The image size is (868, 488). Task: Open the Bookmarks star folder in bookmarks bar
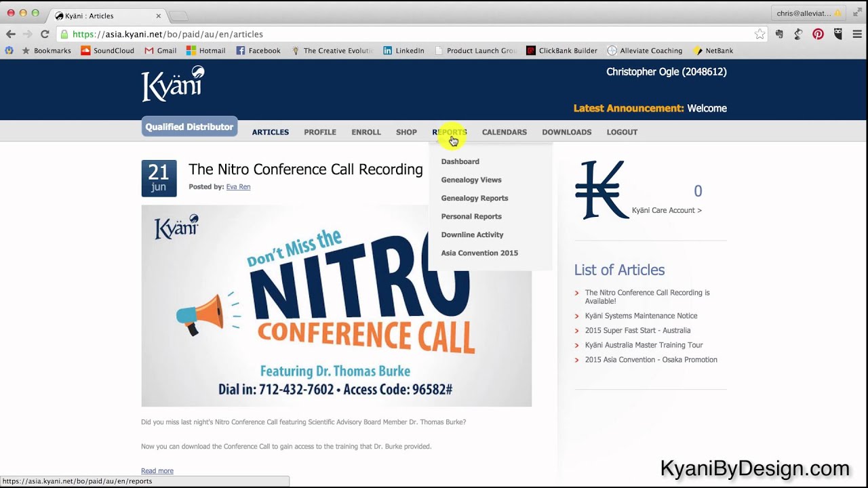tap(46, 51)
